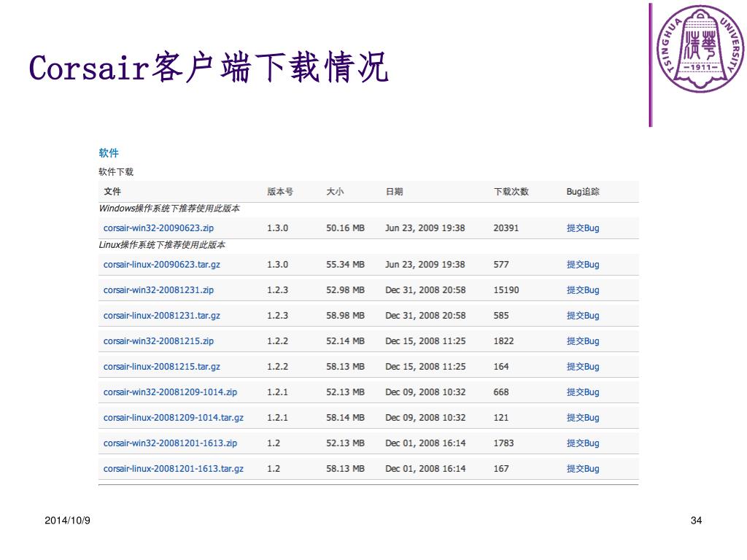Download corsair-win32-20081209-1014.zip
The image size is (747, 560).
(170, 392)
